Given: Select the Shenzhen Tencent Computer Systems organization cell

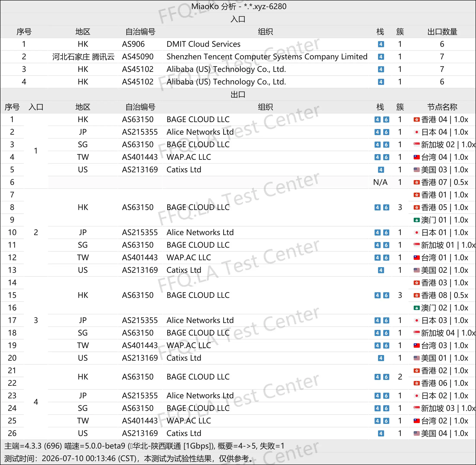Looking at the screenshot, I should tap(267, 57).
